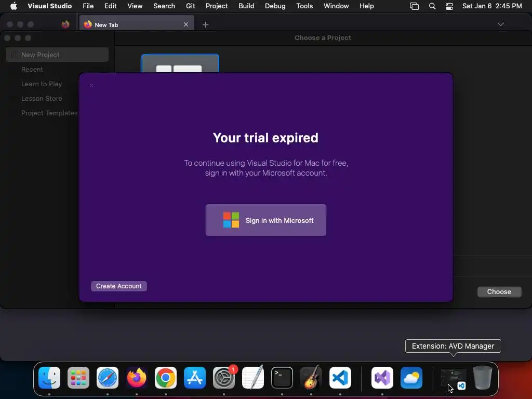
Task: Click the Stage Manager menu bar icon
Action: click(414, 6)
